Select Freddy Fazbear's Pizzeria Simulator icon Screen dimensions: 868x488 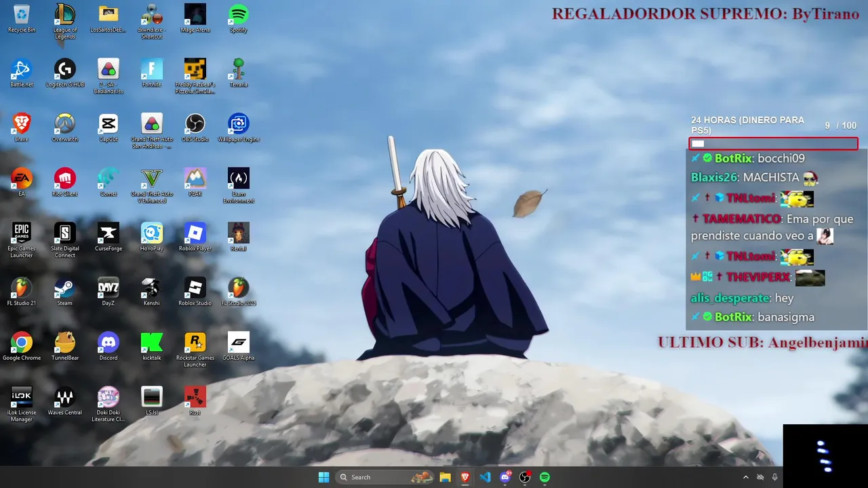coord(195,77)
